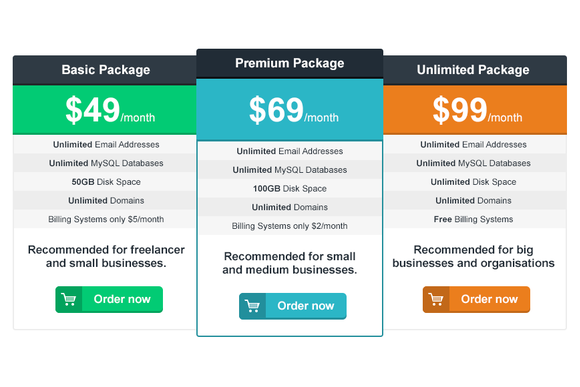580x387 pixels.
Task: Click Recommended for freelancer description text
Action: (106, 256)
